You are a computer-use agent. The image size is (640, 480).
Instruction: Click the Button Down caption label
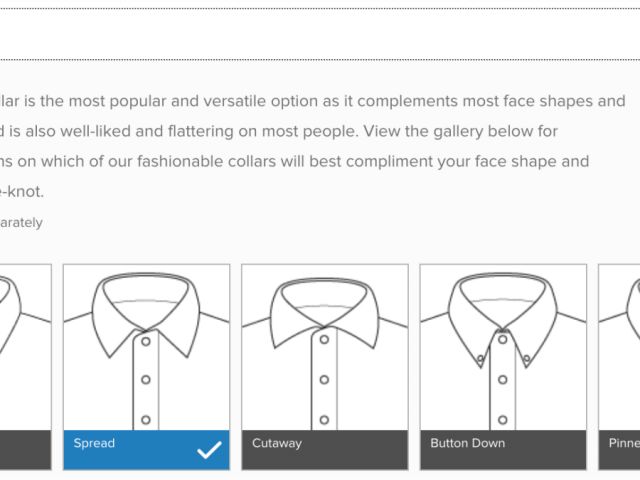click(468, 443)
